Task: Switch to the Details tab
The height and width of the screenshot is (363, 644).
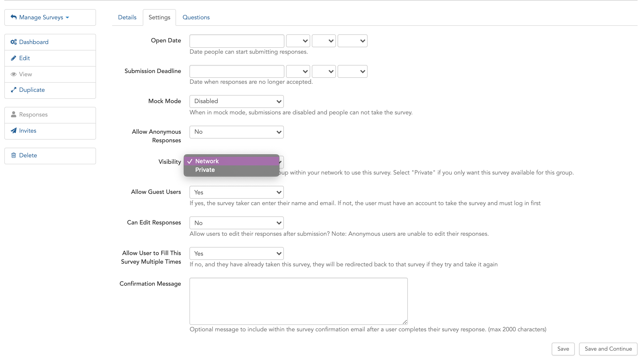Action: [127, 17]
